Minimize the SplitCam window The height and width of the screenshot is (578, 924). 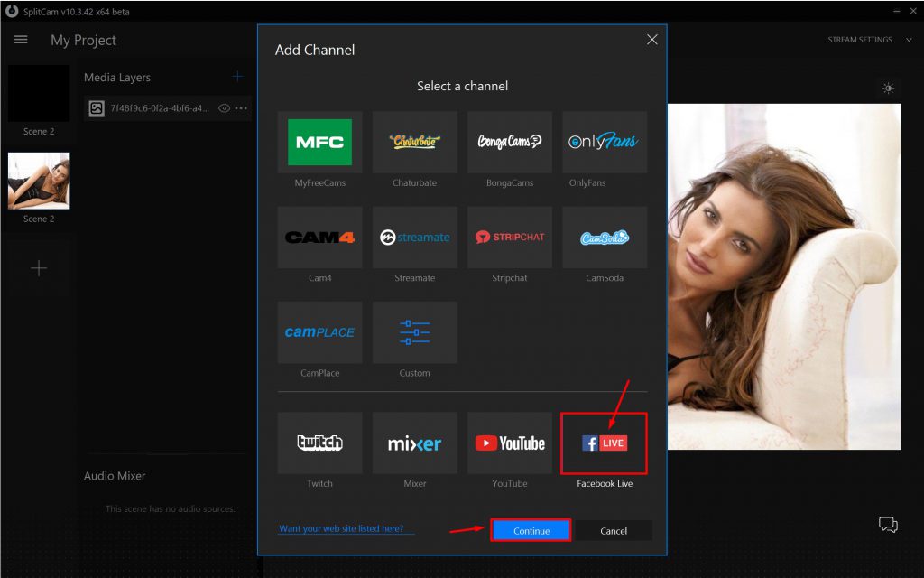[896, 11]
